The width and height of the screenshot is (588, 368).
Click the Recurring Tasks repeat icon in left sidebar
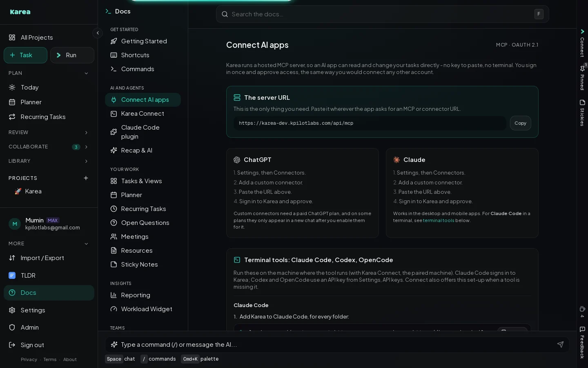point(12,117)
